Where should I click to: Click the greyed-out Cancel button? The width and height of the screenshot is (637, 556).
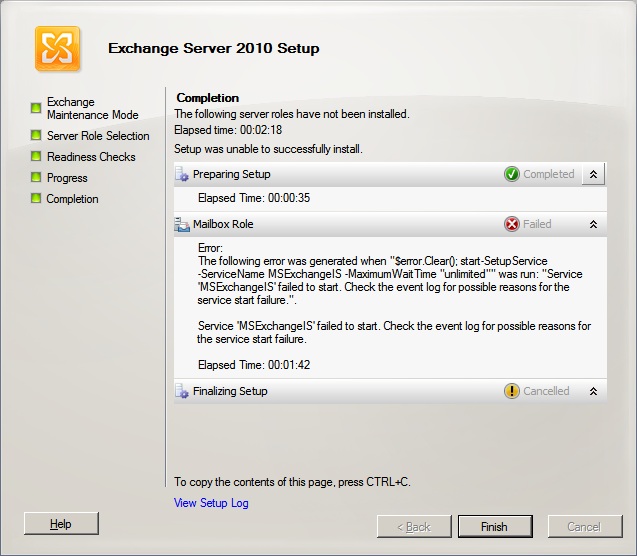click(x=585, y=527)
